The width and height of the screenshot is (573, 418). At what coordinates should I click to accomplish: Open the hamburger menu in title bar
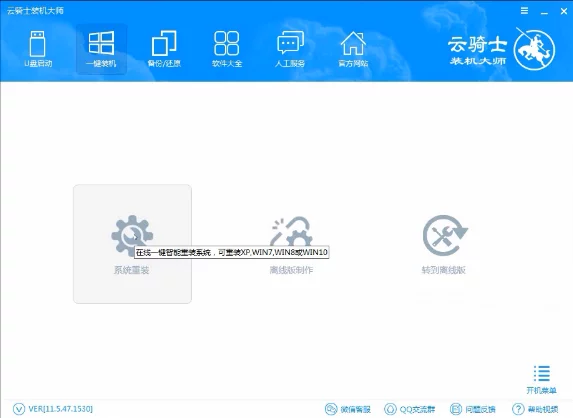coord(524,11)
